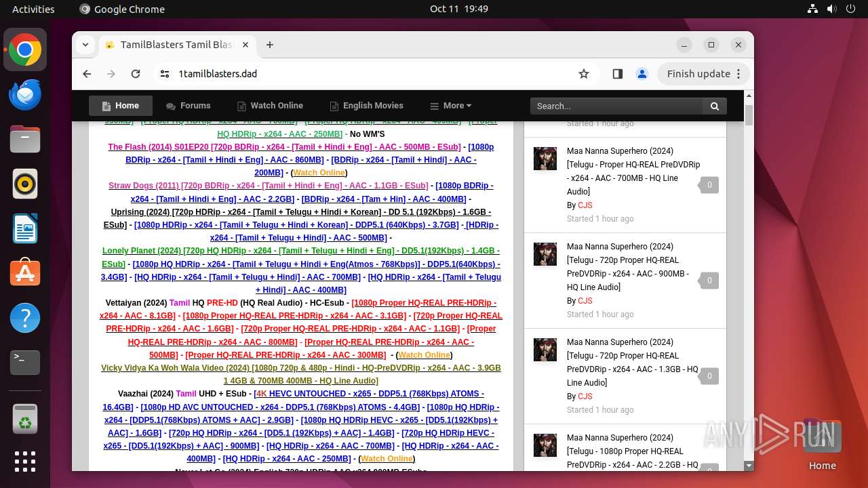This screenshot has height=488, width=868.
Task: Open network status icon in top bar
Action: click(x=813, y=9)
